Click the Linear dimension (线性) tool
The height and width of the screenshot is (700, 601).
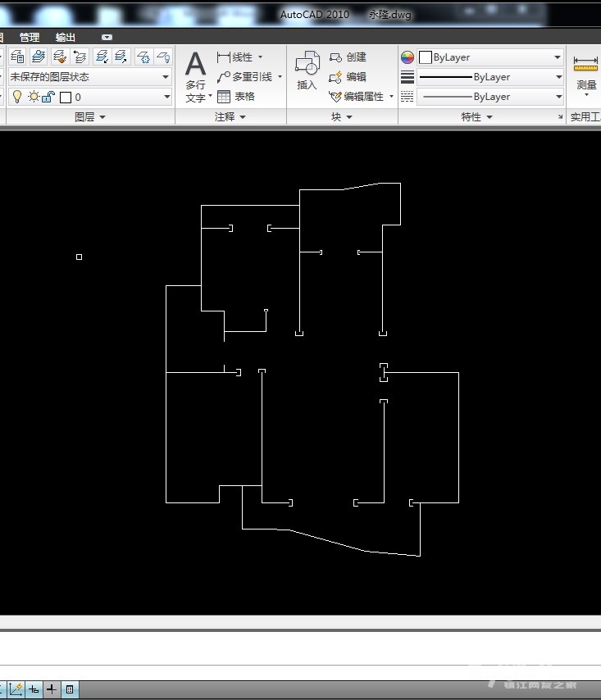click(x=224, y=57)
